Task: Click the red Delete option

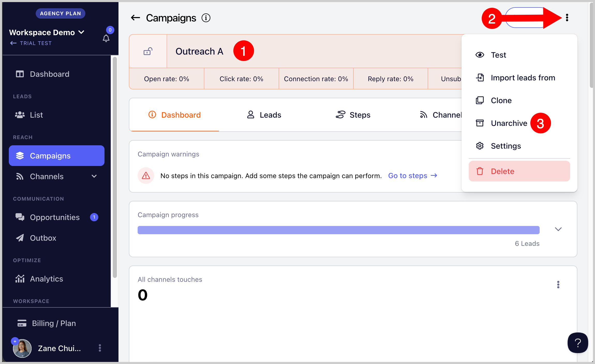Action: coord(519,171)
